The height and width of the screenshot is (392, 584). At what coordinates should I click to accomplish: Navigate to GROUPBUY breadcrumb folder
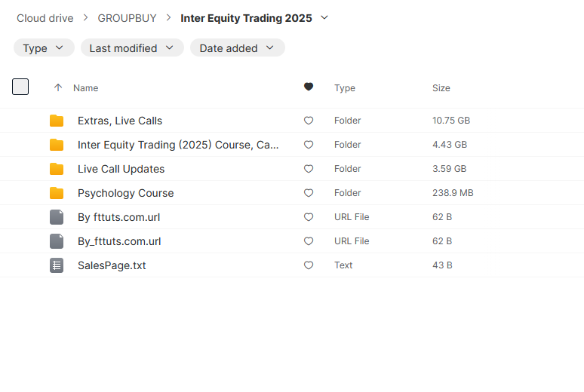(x=127, y=18)
